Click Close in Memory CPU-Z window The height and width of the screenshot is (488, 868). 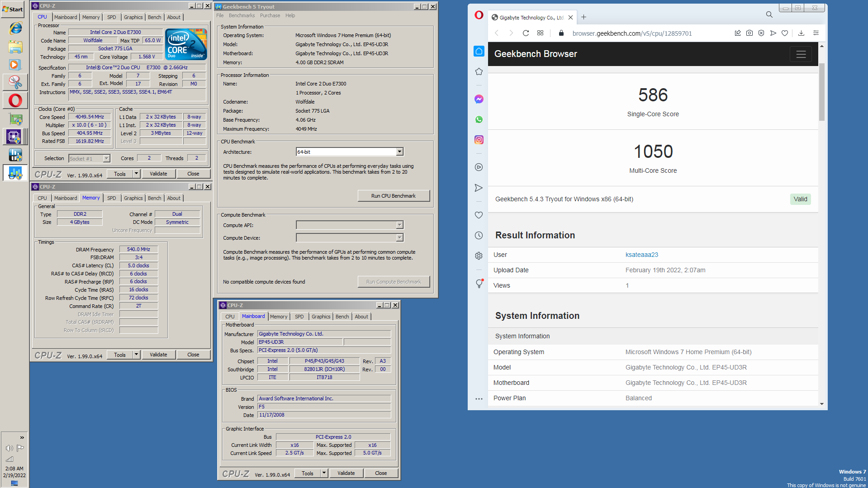tap(193, 355)
